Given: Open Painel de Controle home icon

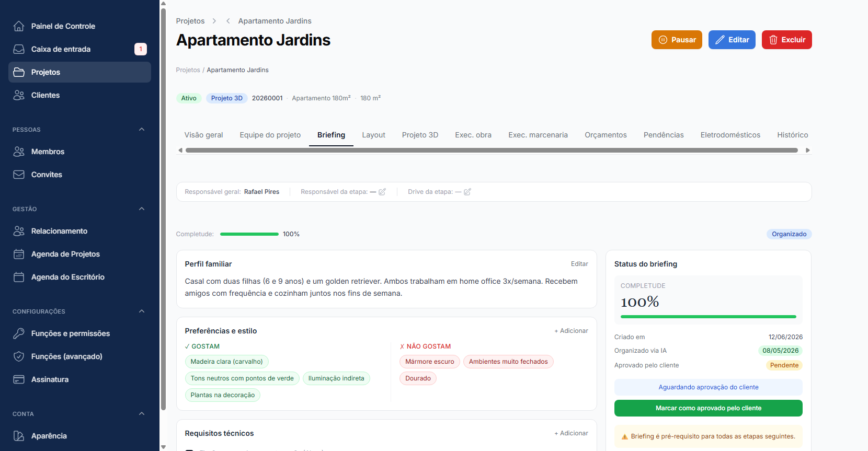Looking at the screenshot, I should pyautogui.click(x=19, y=26).
